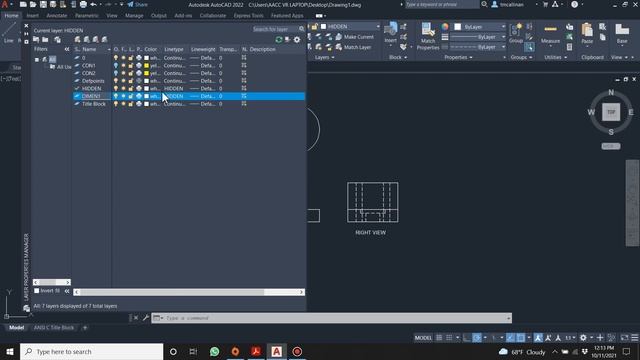Click Save in the quick access toolbar
Viewport: 640px width, 360px height.
click(x=43, y=4)
